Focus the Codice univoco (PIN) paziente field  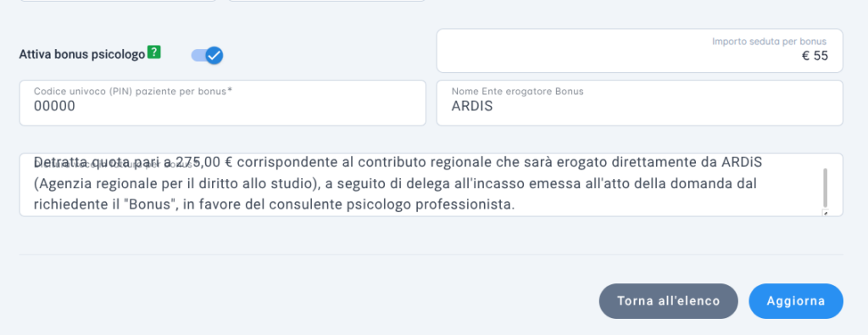(223, 103)
